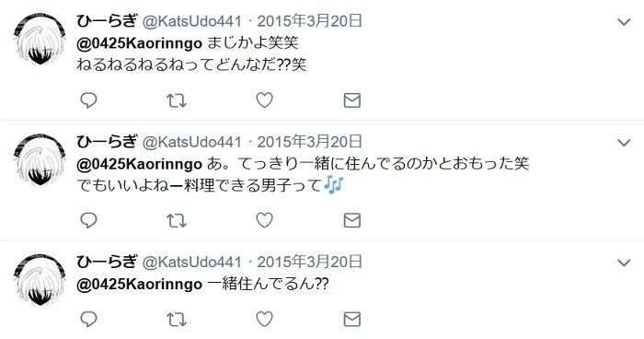Viewport: 644px width, 339px height.
Task: Open the dropdown arrow on the third tweet
Action: [x=624, y=263]
